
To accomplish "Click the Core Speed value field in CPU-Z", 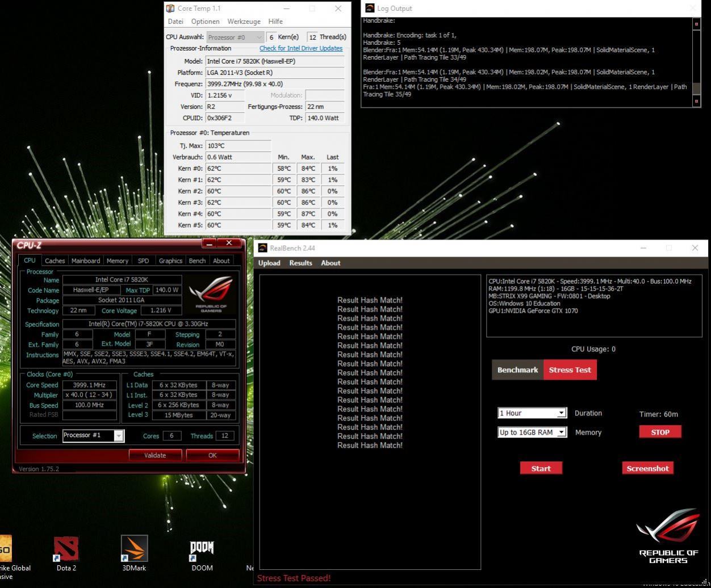I will pyautogui.click(x=89, y=385).
